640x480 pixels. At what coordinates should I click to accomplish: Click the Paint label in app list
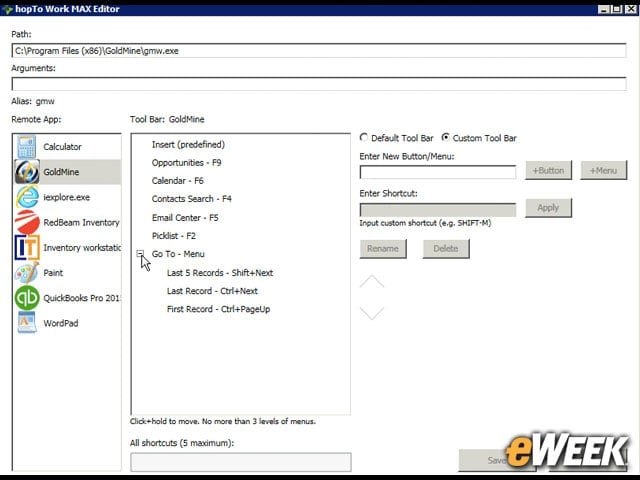[x=53, y=273]
